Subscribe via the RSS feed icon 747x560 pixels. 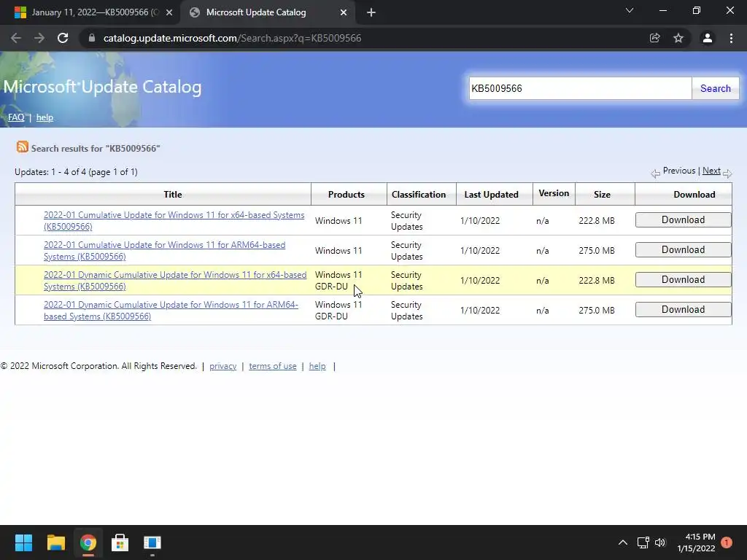23,147
